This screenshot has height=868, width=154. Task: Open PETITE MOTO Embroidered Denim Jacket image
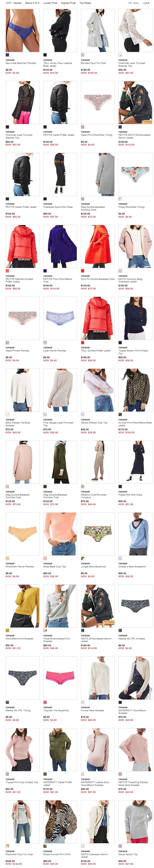click(135, 102)
